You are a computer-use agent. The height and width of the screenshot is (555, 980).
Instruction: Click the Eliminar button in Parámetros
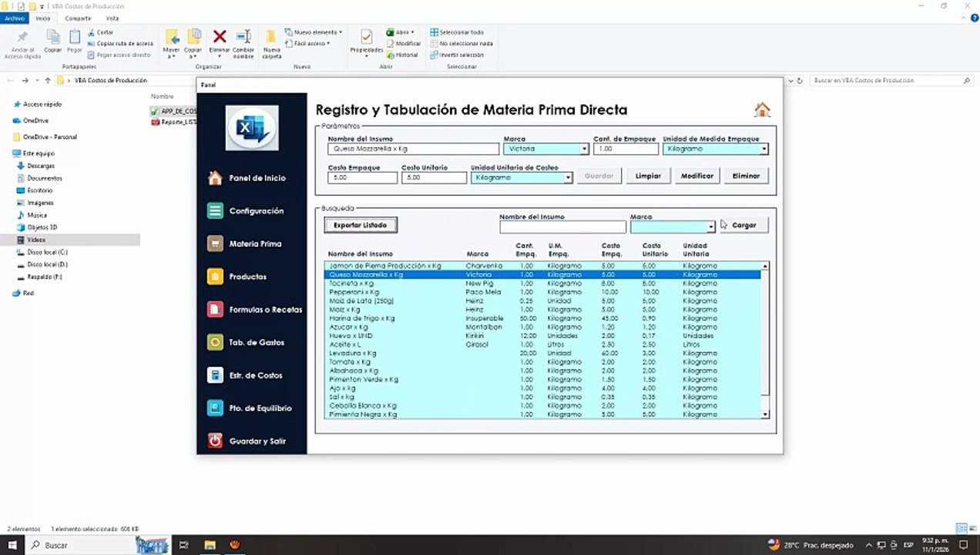(x=746, y=176)
